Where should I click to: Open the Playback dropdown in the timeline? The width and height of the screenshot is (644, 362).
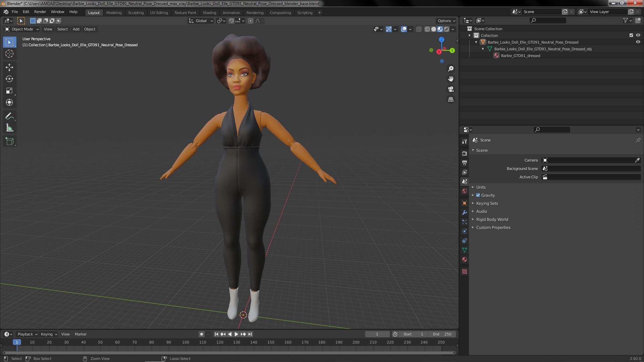pyautogui.click(x=27, y=334)
